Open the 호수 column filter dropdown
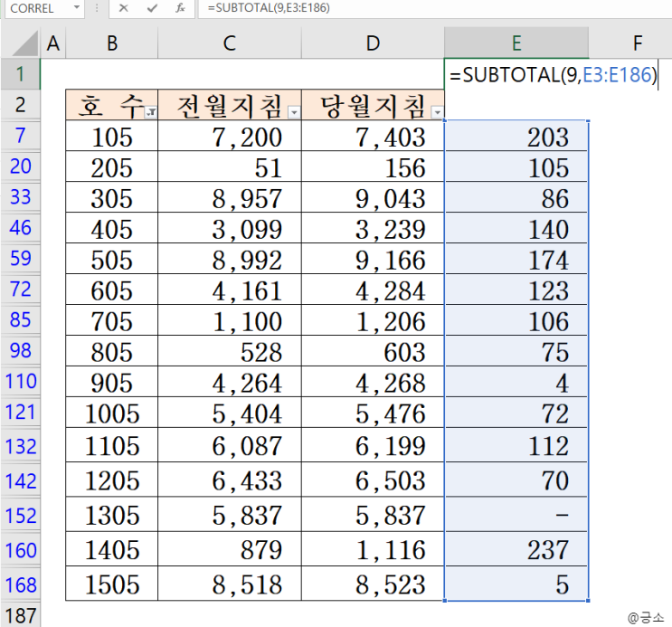This screenshot has width=672, height=627. tap(151, 112)
